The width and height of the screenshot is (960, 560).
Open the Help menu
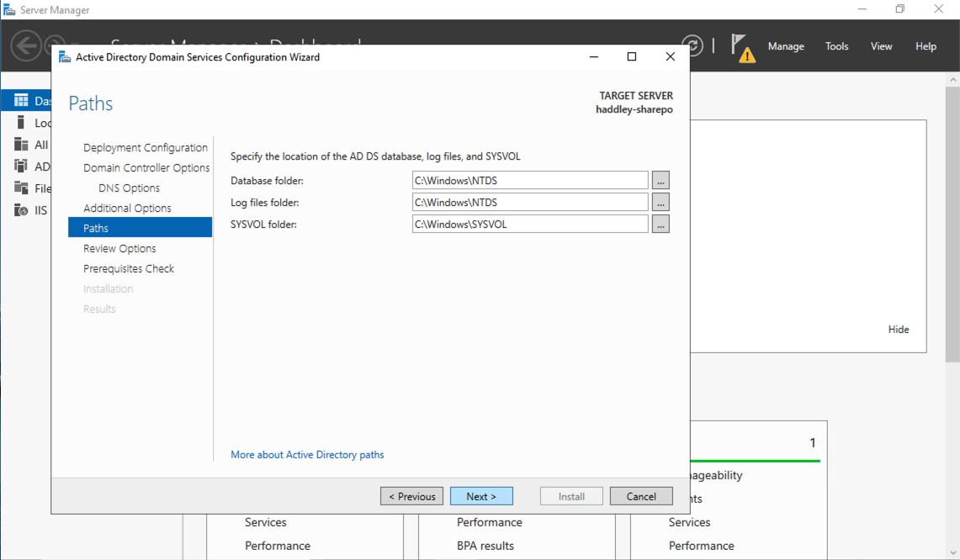coord(926,46)
